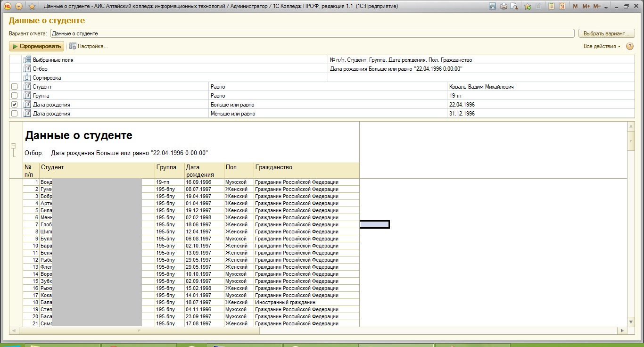Click the 19-тп group cell in report row 1

170,182
